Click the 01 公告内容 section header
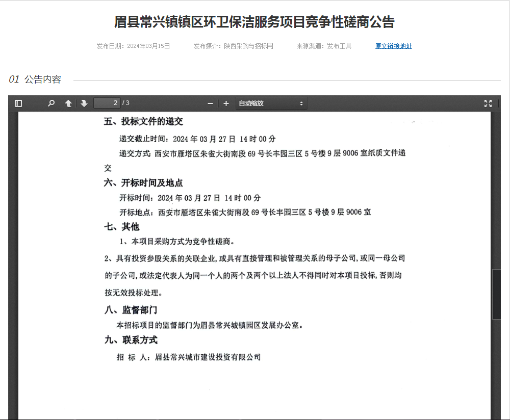510x420 pixels. coord(35,80)
